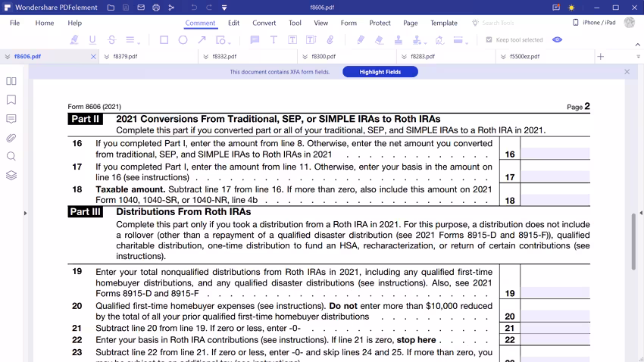The image size is (644, 362).
Task: Click the Signature tool icon
Action: point(439,40)
